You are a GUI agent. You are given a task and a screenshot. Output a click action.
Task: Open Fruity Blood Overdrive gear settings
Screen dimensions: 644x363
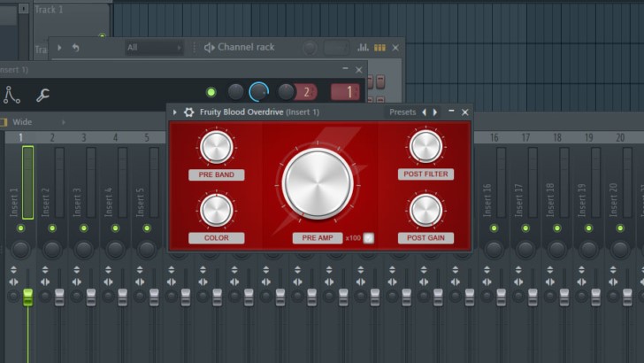click(x=188, y=112)
